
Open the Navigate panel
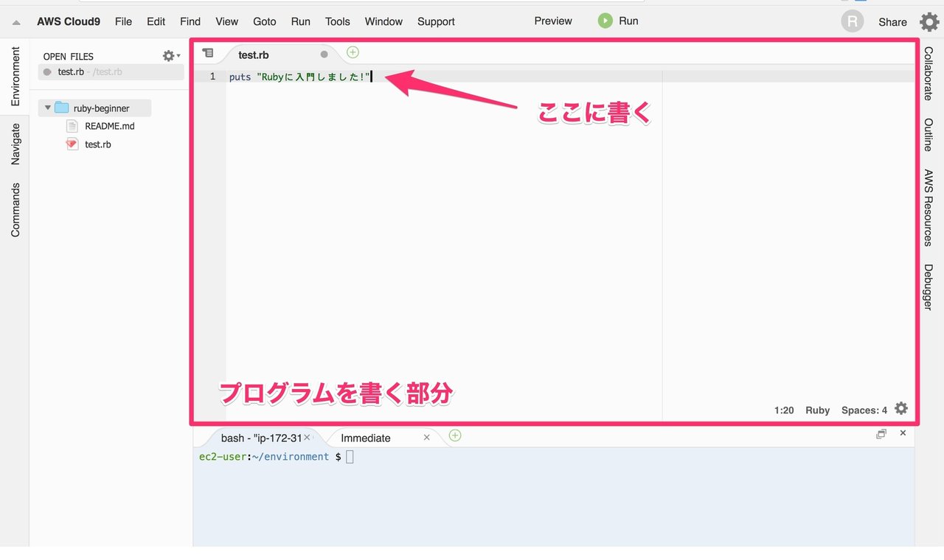[13, 144]
